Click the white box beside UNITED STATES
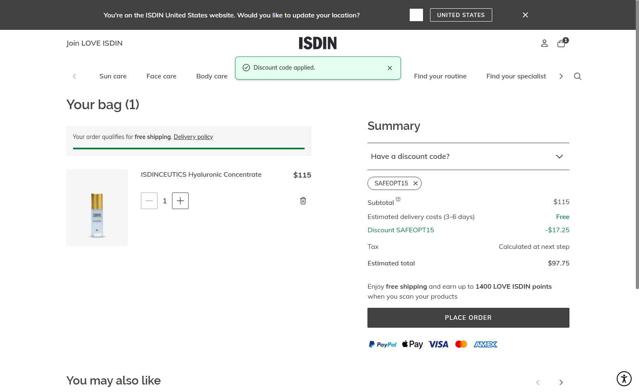The width and height of the screenshot is (639, 392). pyautogui.click(x=416, y=15)
